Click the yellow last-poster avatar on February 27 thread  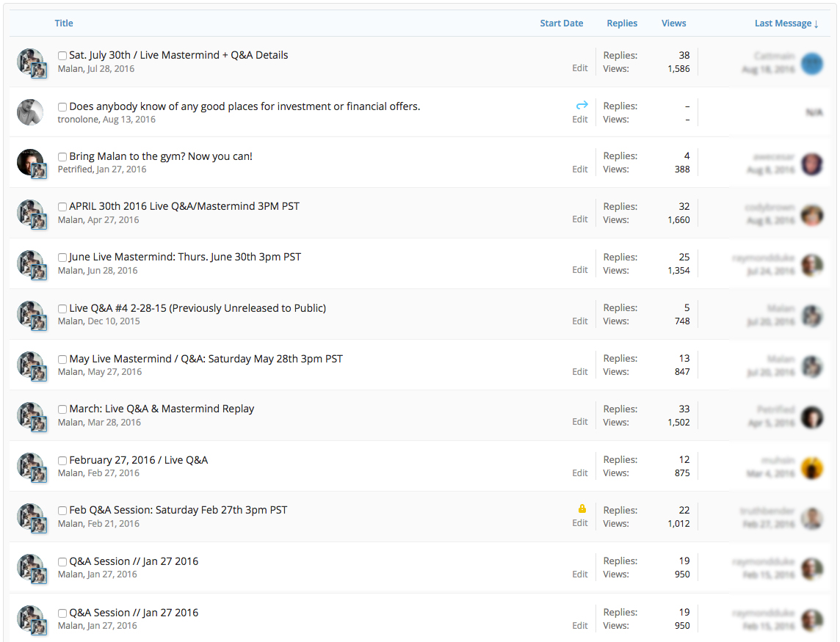click(811, 467)
